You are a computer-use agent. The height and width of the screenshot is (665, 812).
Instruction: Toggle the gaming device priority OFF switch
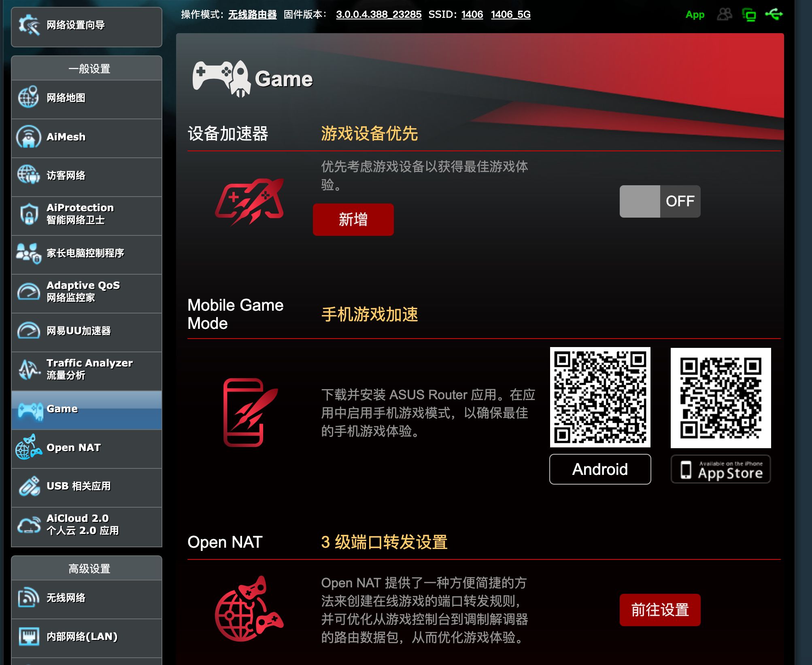pyautogui.click(x=660, y=201)
